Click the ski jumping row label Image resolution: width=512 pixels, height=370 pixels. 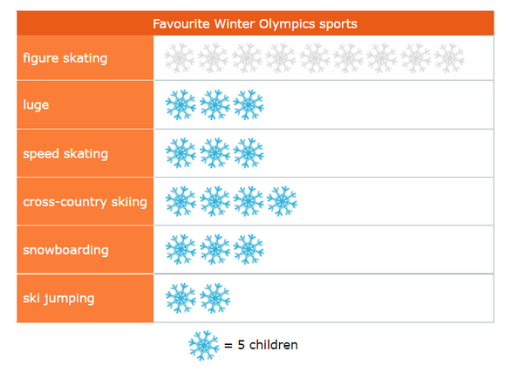(x=59, y=298)
